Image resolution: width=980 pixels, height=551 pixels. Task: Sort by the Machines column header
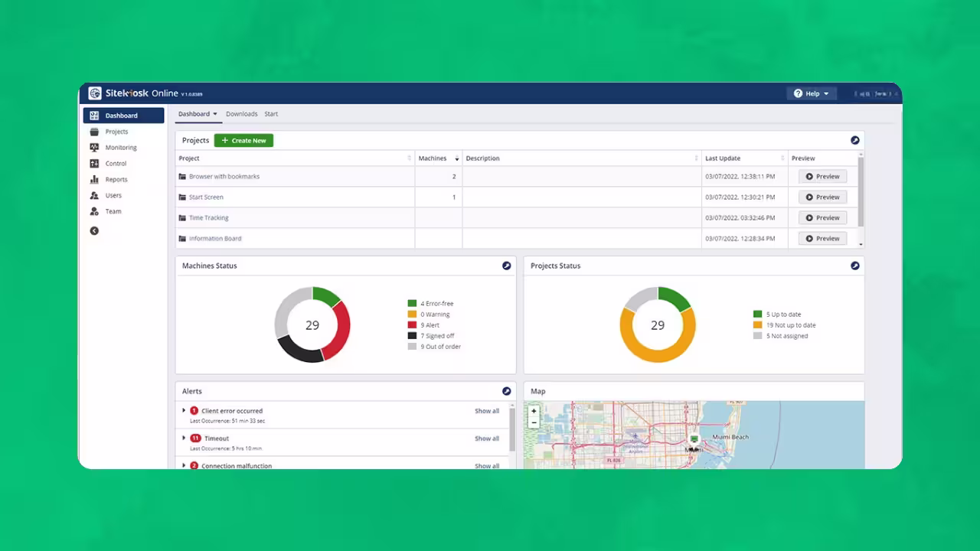pyautogui.click(x=438, y=158)
